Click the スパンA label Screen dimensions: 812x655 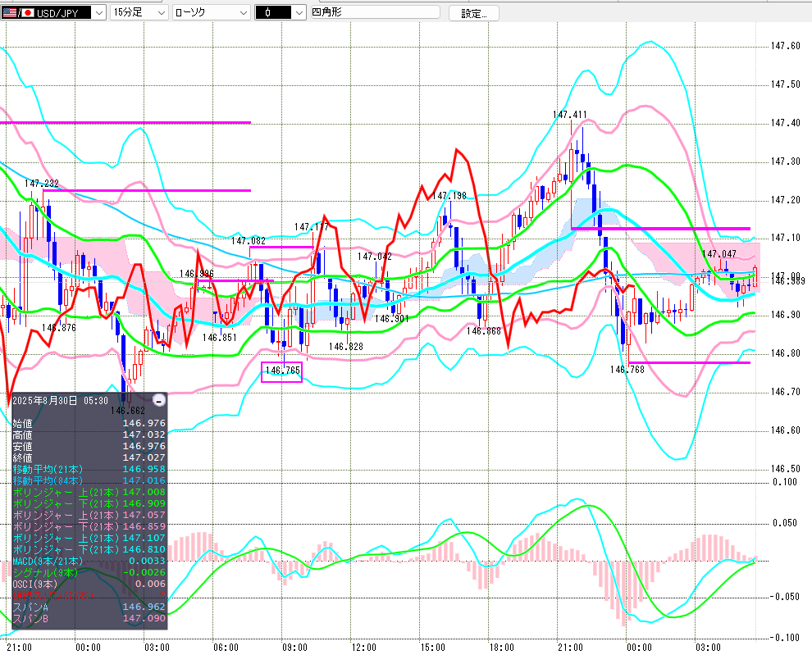tap(30, 607)
